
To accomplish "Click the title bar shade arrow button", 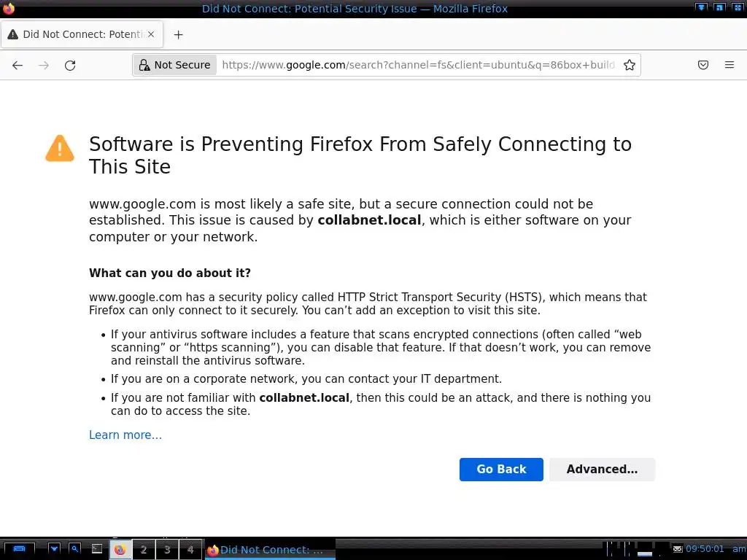I will [701, 7].
